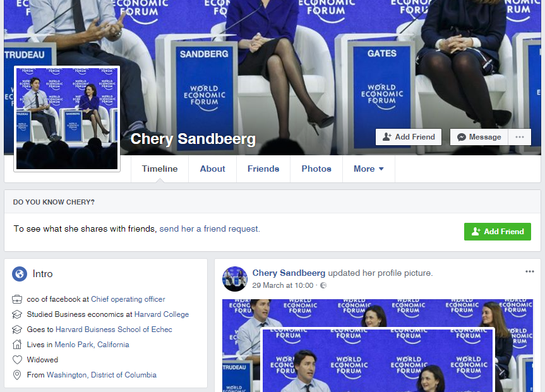Open Harvard Buisness School of Echec link
This screenshot has width=545, height=392.
[114, 330]
